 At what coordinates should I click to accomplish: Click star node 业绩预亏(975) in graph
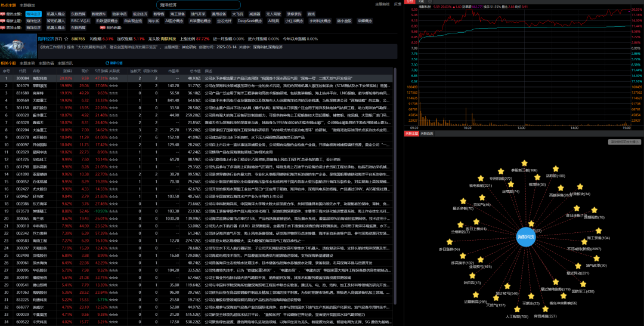click(482, 259)
